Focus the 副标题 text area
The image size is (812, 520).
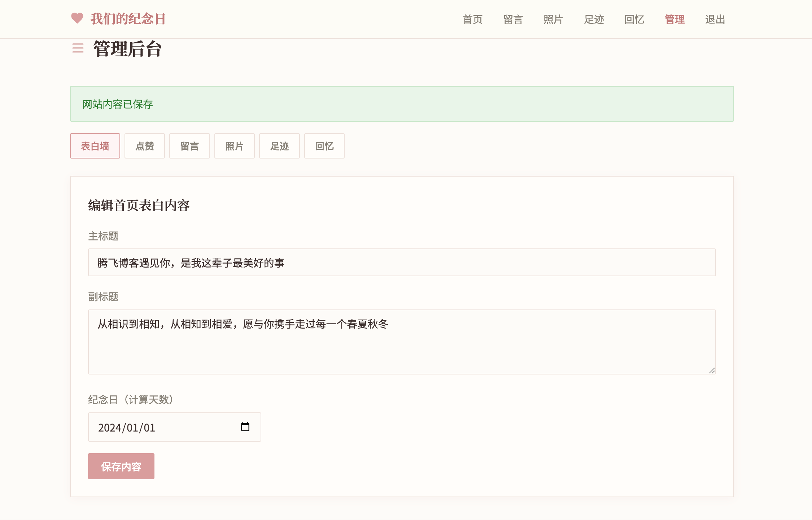pyautogui.click(x=402, y=342)
